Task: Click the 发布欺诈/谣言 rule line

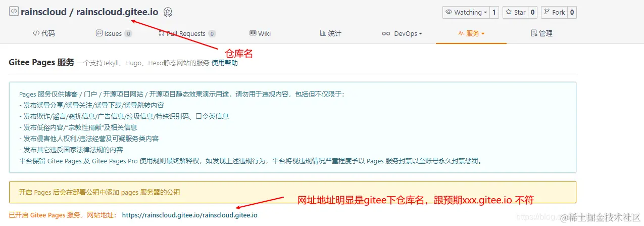Action: click(124, 116)
